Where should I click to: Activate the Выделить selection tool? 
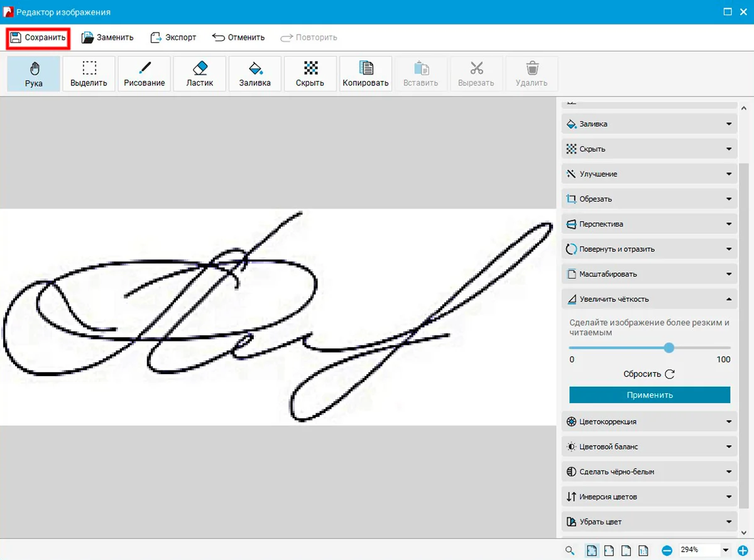click(89, 74)
